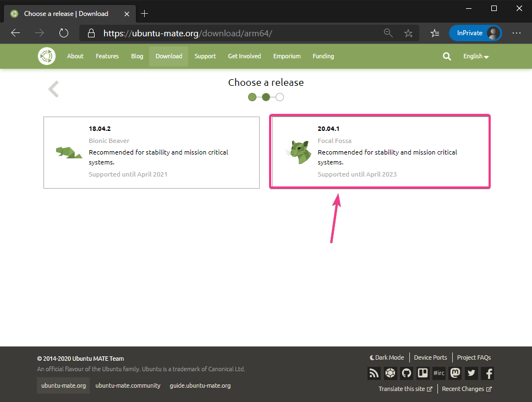Click the #irc chat icon in footer

pyautogui.click(x=439, y=373)
